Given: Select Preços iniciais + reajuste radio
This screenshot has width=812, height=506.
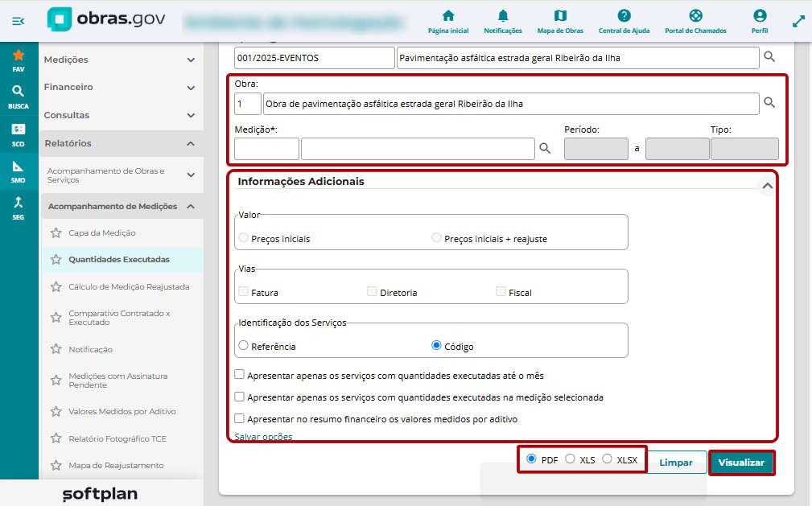Looking at the screenshot, I should coord(436,238).
